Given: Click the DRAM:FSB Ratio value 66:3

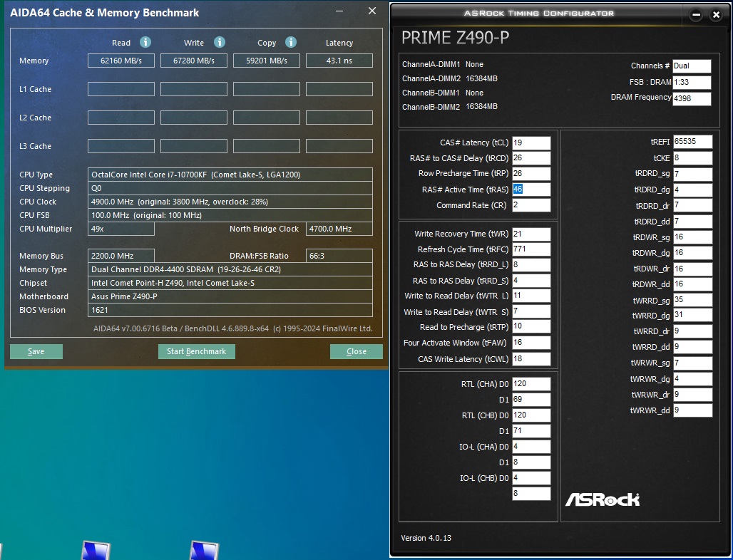Looking at the screenshot, I should pyautogui.click(x=339, y=256).
